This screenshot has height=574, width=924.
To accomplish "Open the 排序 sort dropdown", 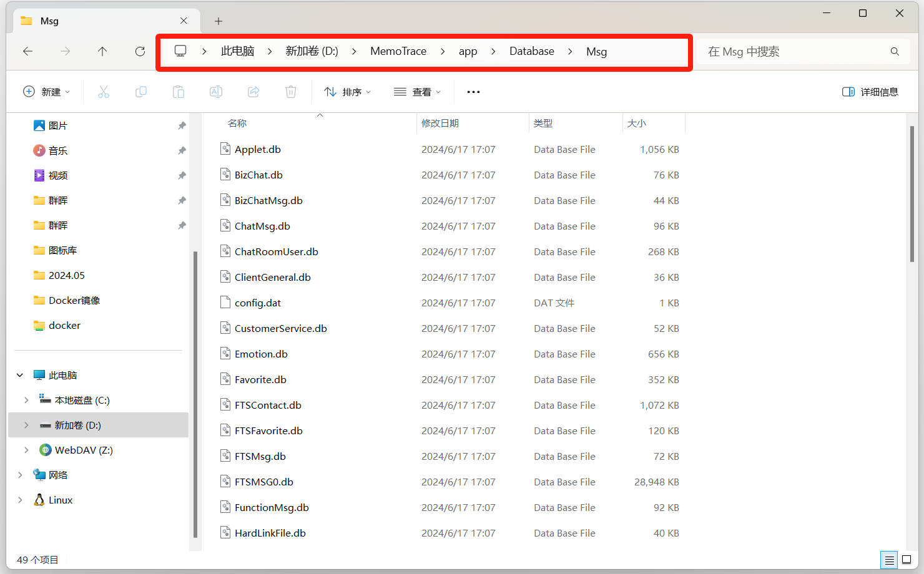I will coord(348,92).
